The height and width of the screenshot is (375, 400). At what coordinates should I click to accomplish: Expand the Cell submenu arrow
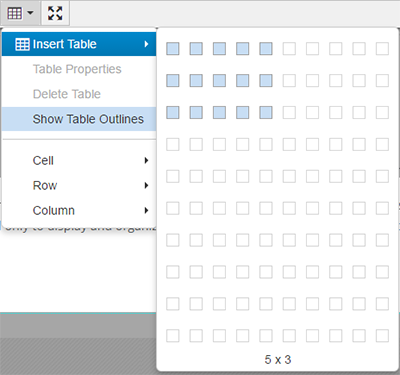click(146, 160)
